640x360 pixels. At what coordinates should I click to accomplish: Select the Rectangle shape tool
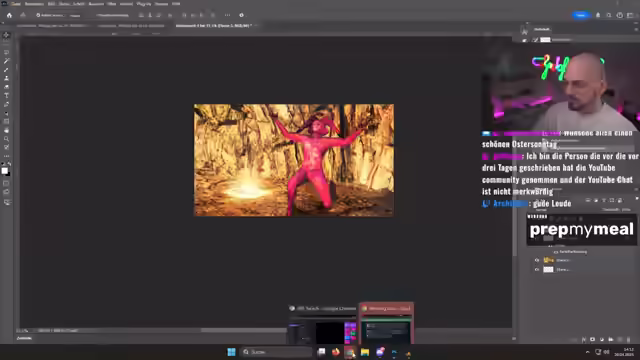(x=6, y=122)
